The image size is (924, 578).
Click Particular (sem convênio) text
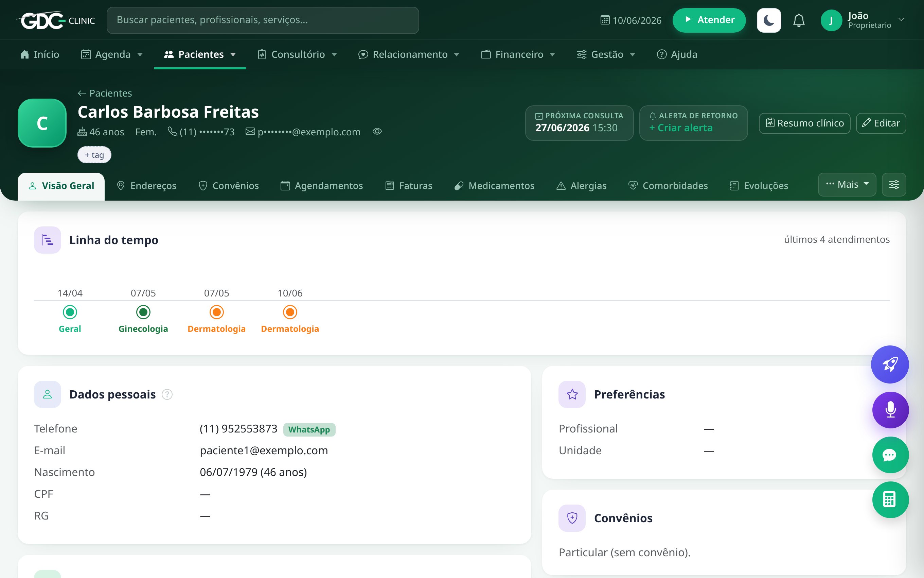click(625, 552)
